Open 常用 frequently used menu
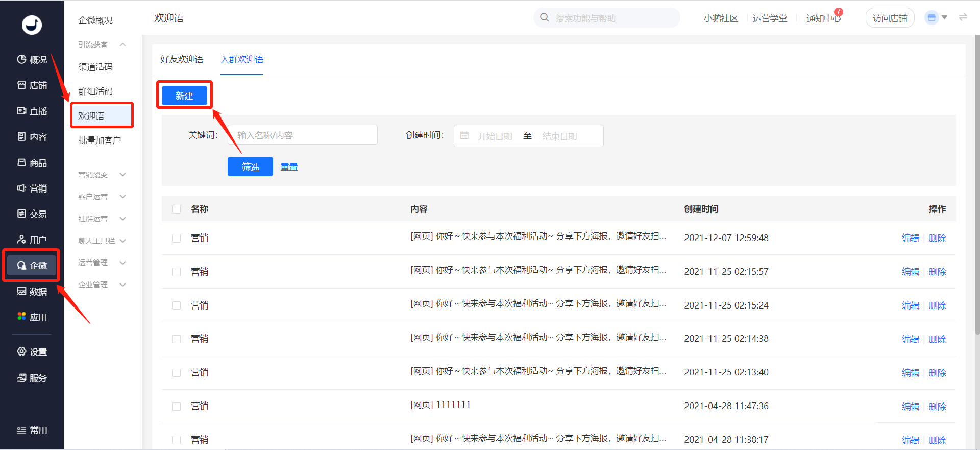The width and height of the screenshot is (980, 450). 32,430
